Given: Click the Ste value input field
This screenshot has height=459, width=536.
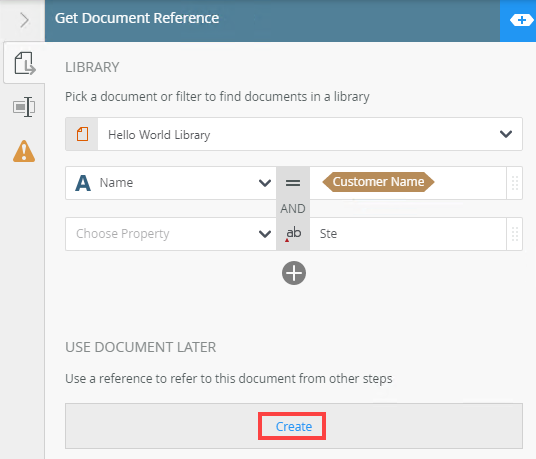Looking at the screenshot, I should tap(408, 234).
